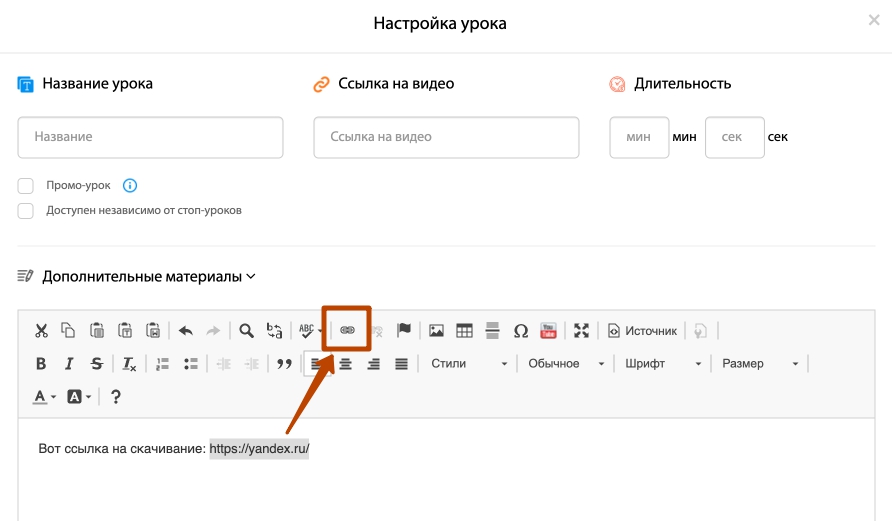The width and height of the screenshot is (892, 521).
Task: Insert an image
Action: point(436,330)
